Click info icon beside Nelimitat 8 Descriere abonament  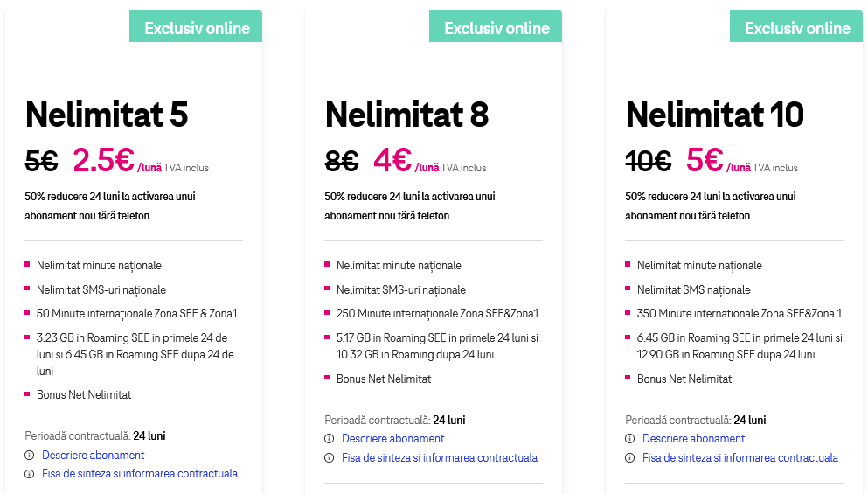click(x=329, y=439)
